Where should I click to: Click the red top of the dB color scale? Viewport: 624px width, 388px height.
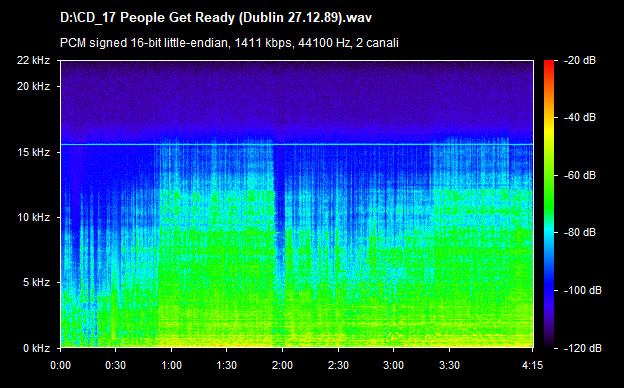[x=549, y=63]
